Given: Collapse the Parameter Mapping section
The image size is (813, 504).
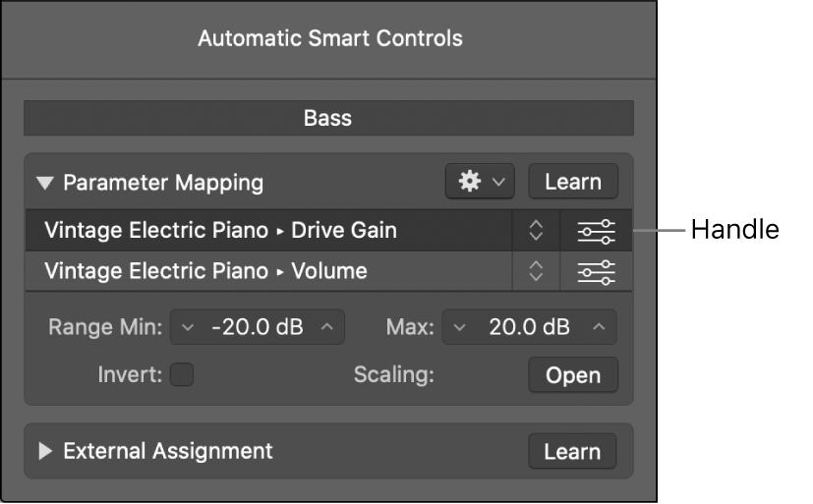Looking at the screenshot, I should 45,183.
